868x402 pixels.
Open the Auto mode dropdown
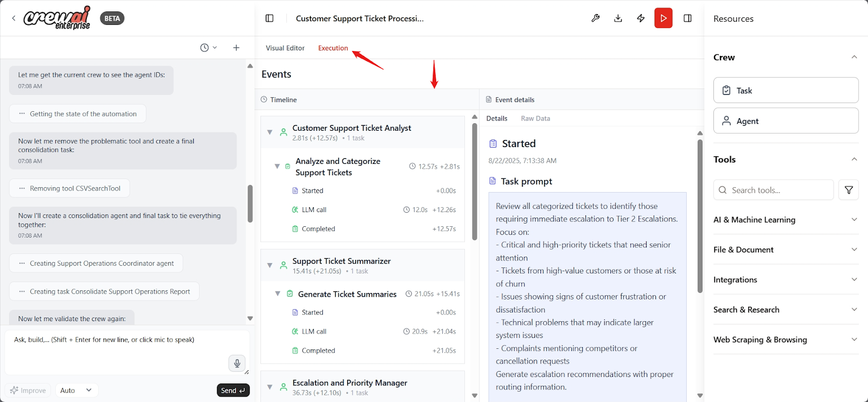(76, 390)
